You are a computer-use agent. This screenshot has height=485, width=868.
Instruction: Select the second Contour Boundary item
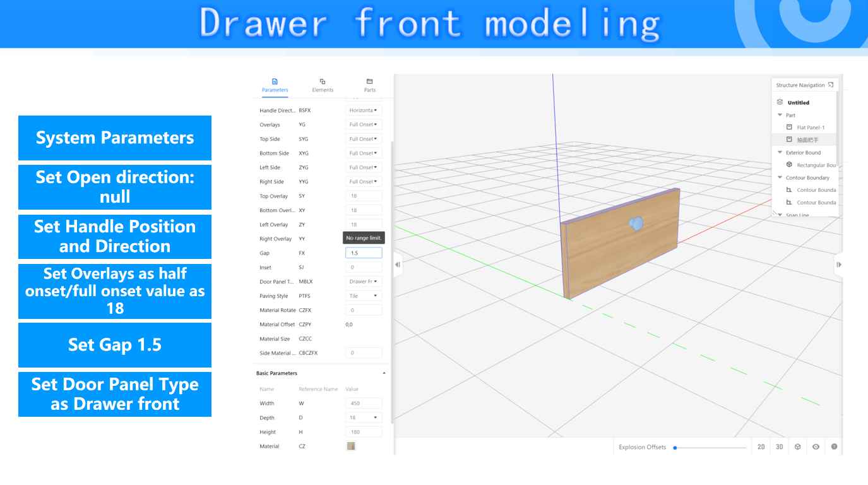[816, 202]
